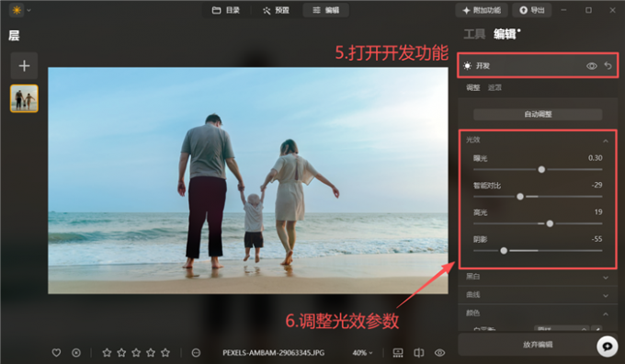
Task: Reset the 开发 tool with undo arrow
Action: pyautogui.click(x=608, y=66)
